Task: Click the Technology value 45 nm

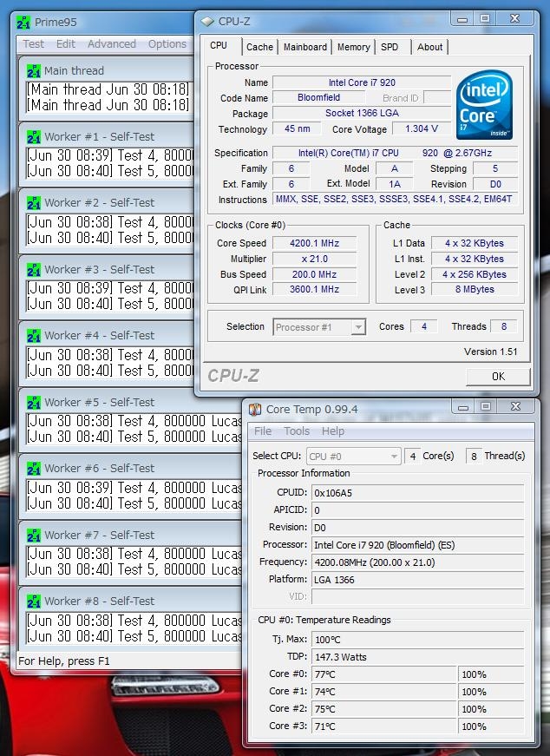Action: pos(297,128)
